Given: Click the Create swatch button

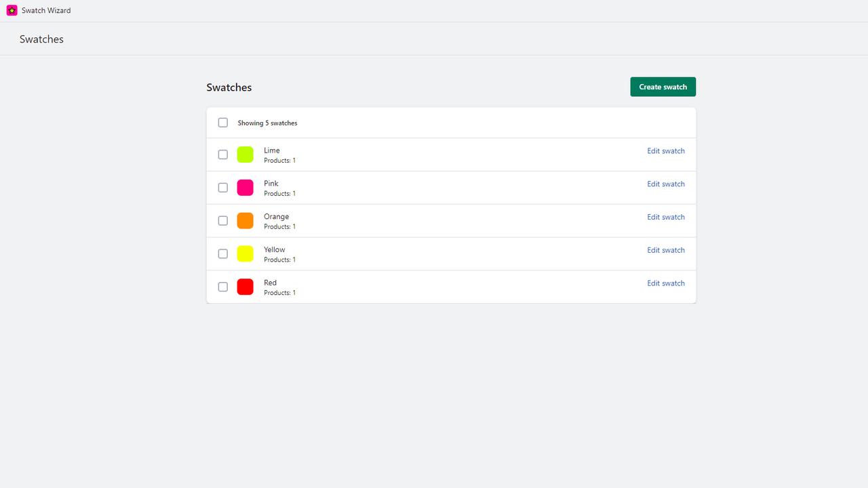Looking at the screenshot, I should point(663,87).
